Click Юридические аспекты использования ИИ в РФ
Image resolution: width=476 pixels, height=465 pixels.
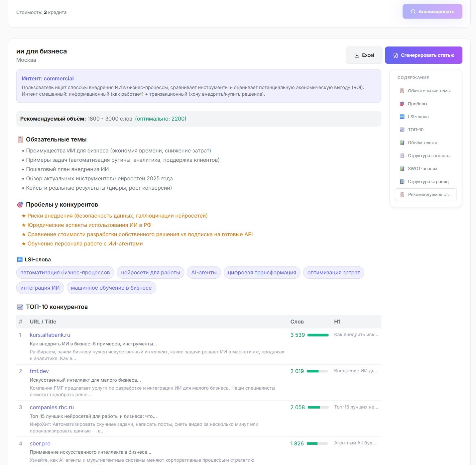pyautogui.click(x=89, y=225)
